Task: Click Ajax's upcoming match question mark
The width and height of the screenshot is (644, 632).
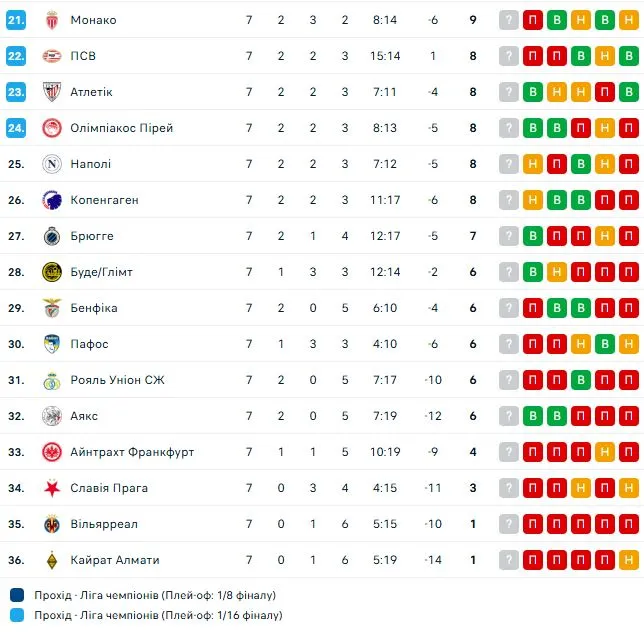Action: pos(510,416)
